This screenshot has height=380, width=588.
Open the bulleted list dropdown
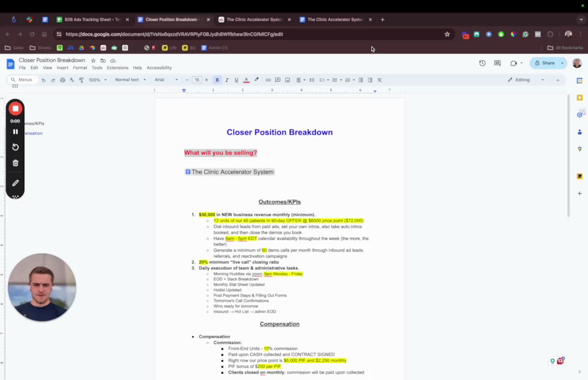click(x=337, y=80)
